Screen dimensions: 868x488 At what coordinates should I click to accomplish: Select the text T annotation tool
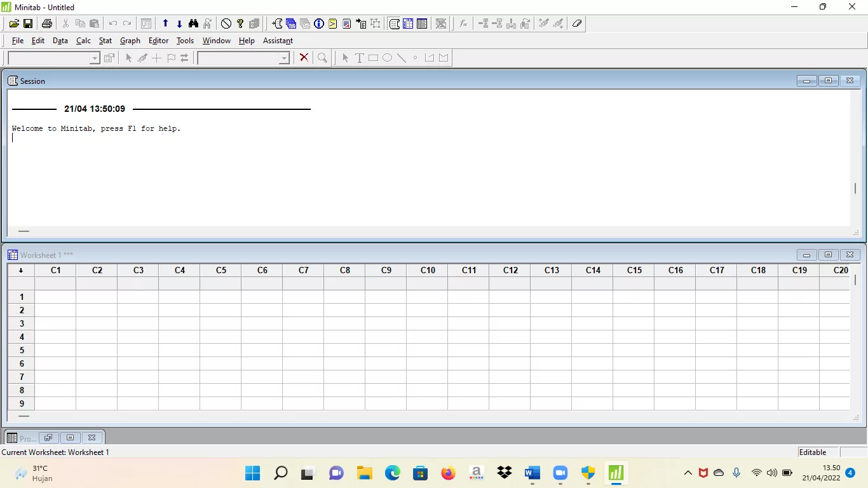click(360, 58)
